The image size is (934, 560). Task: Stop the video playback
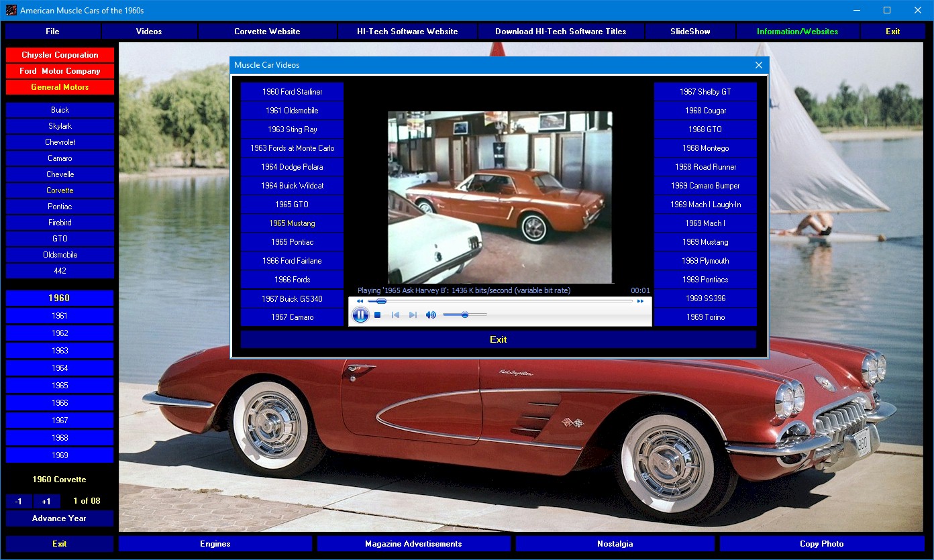pyautogui.click(x=378, y=315)
